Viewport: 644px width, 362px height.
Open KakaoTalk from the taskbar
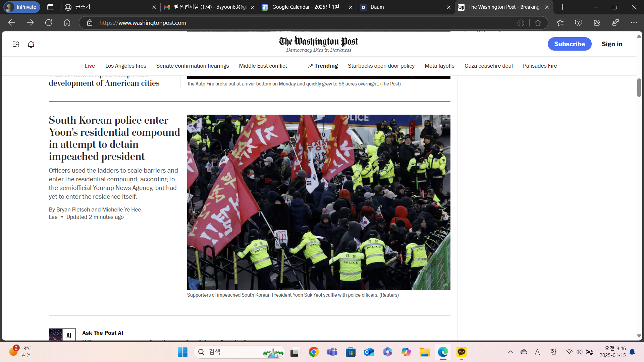pyautogui.click(x=462, y=352)
